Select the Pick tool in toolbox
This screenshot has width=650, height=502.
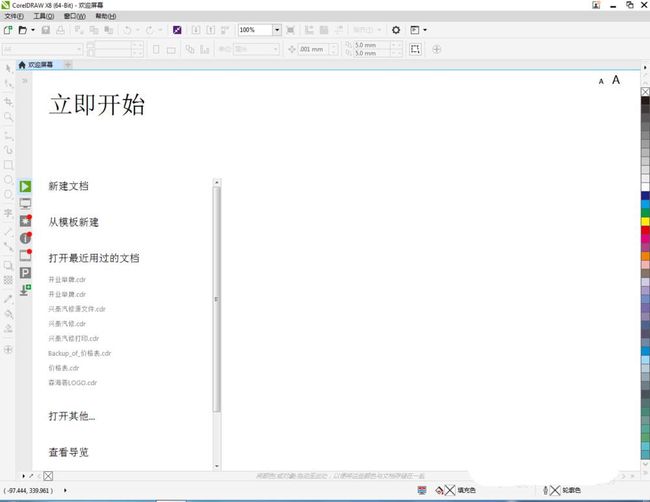click(8, 68)
